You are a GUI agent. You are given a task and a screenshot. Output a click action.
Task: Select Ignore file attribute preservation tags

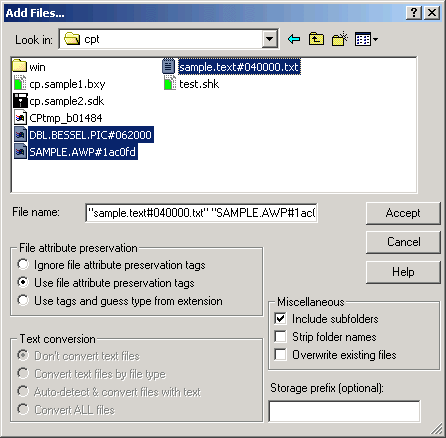tap(23, 264)
